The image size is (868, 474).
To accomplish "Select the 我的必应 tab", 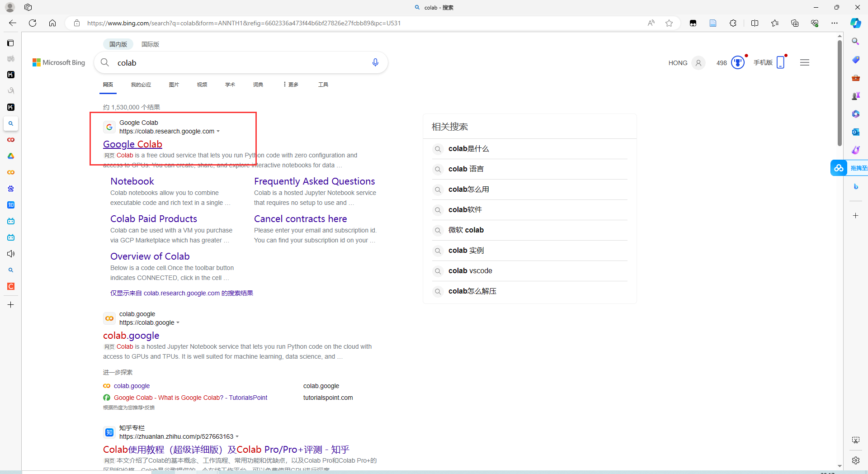I will pyautogui.click(x=141, y=85).
